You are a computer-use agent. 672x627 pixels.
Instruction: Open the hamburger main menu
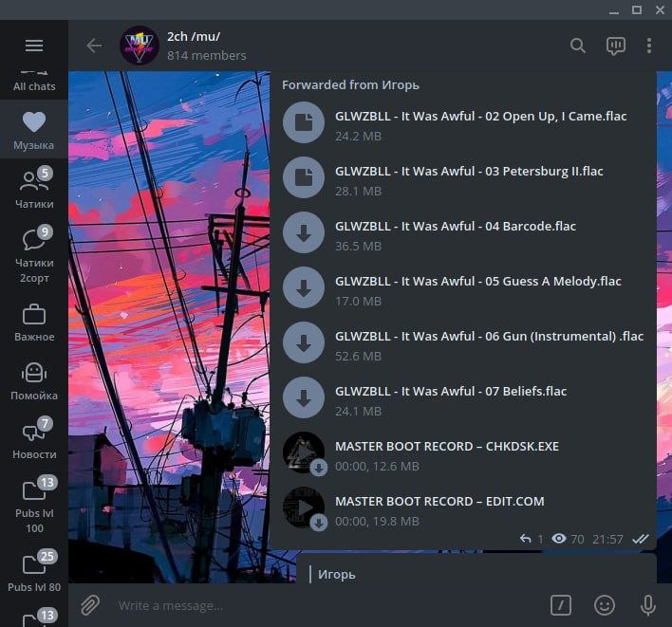(x=34, y=46)
